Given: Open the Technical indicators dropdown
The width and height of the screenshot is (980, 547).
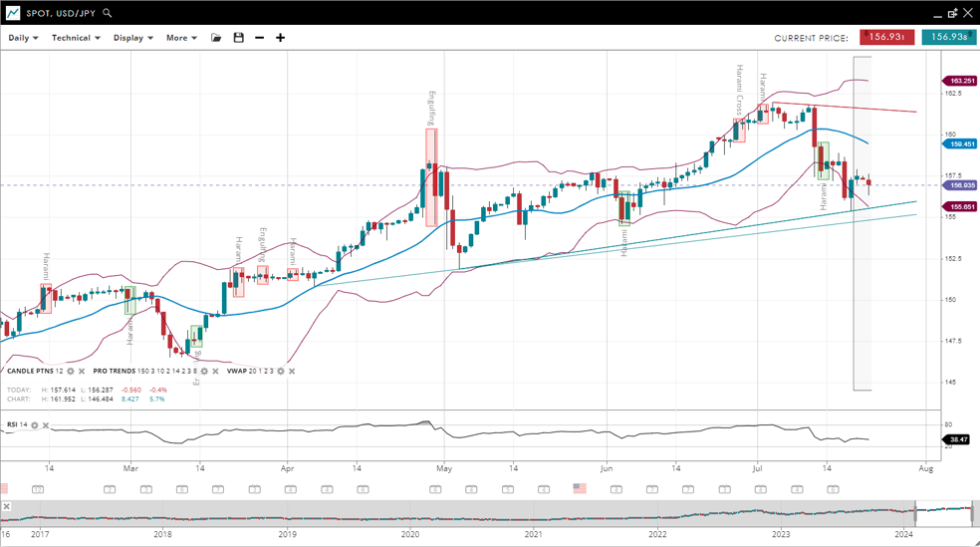Looking at the screenshot, I should [76, 38].
